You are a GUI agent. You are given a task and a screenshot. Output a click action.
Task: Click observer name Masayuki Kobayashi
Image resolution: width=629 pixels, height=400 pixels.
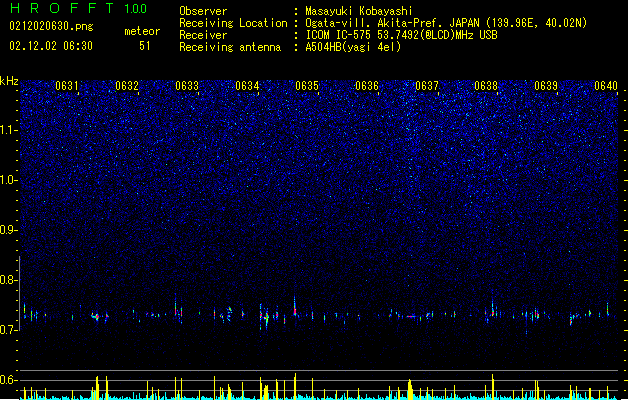click(359, 11)
